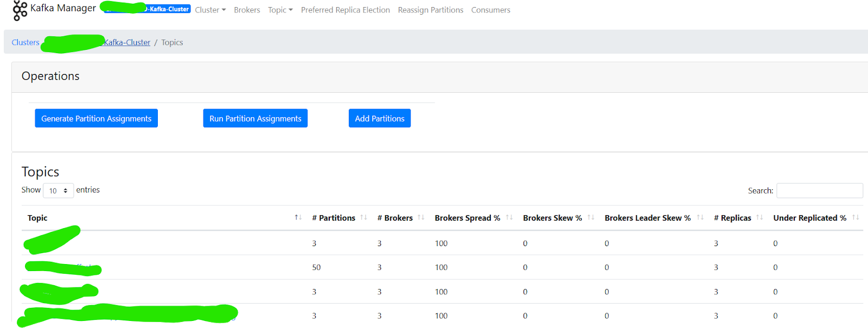This screenshot has width=868, height=328.
Task: Sort by Brokers Skew % arrows
Action: 591,217
